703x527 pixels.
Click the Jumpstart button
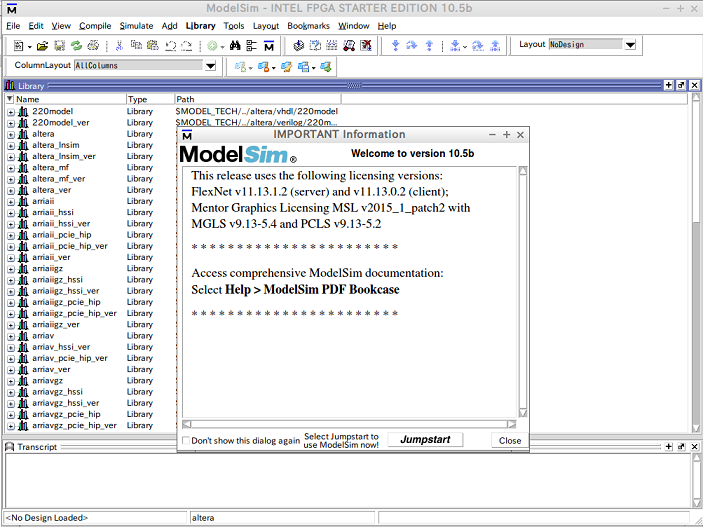tap(425, 440)
